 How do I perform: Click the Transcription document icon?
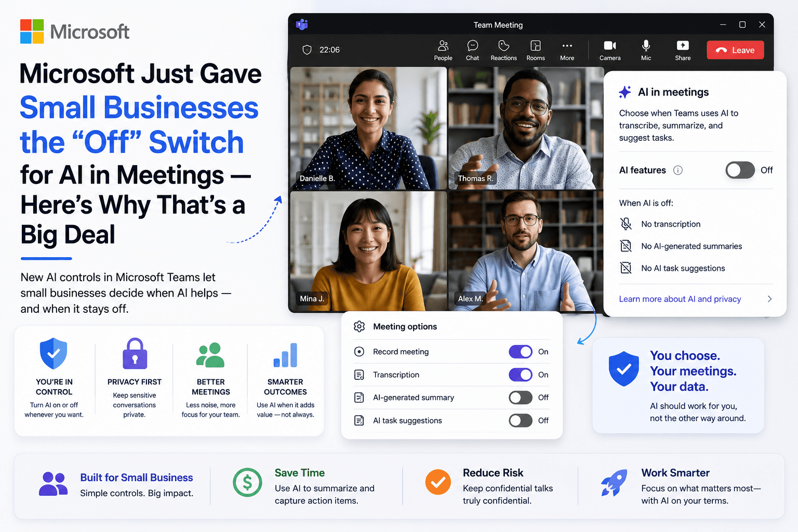(359, 375)
